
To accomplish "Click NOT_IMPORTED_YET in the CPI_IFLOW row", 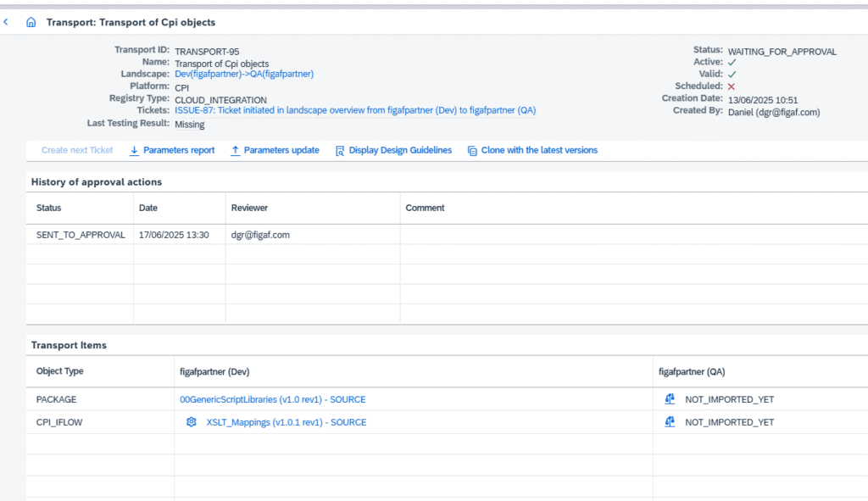I will point(730,422).
